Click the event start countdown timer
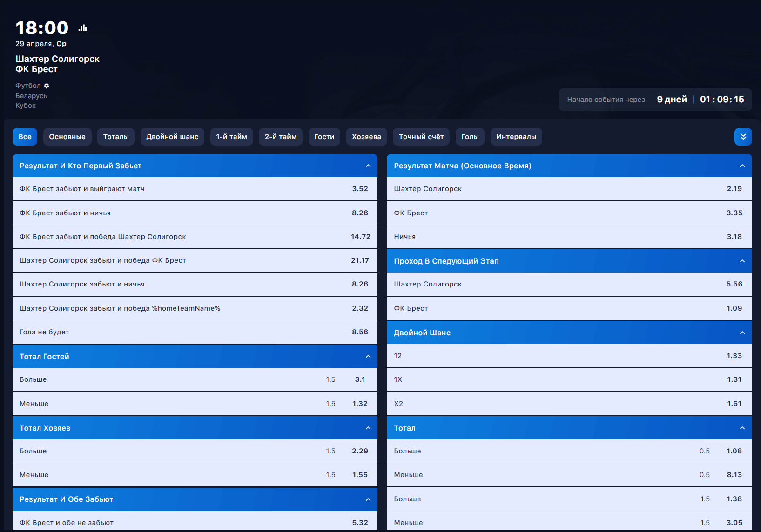The image size is (761, 532). (655, 100)
